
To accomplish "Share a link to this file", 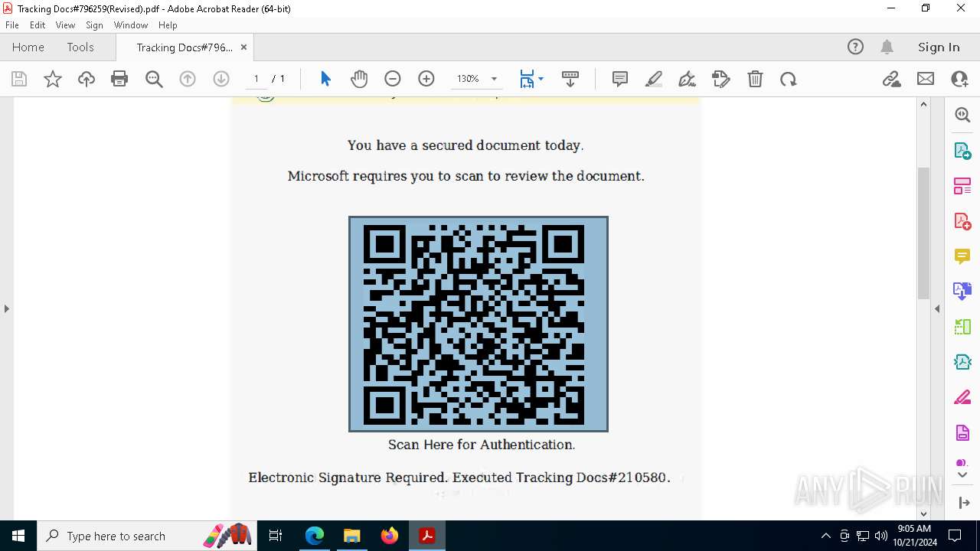I will tap(892, 79).
